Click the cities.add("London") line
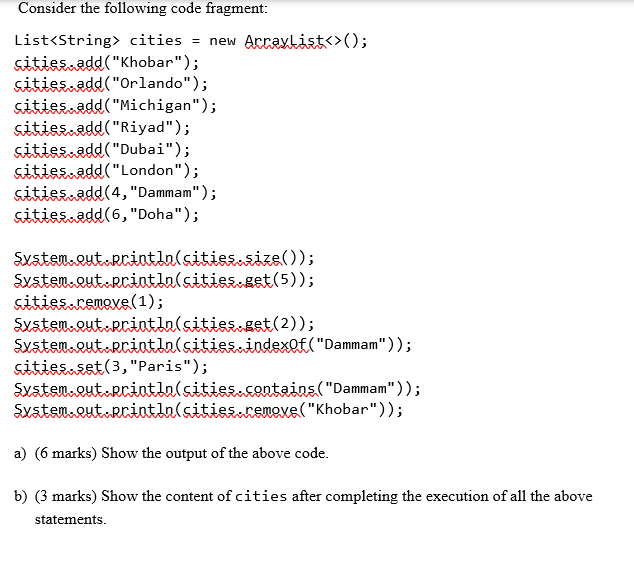 (107, 171)
